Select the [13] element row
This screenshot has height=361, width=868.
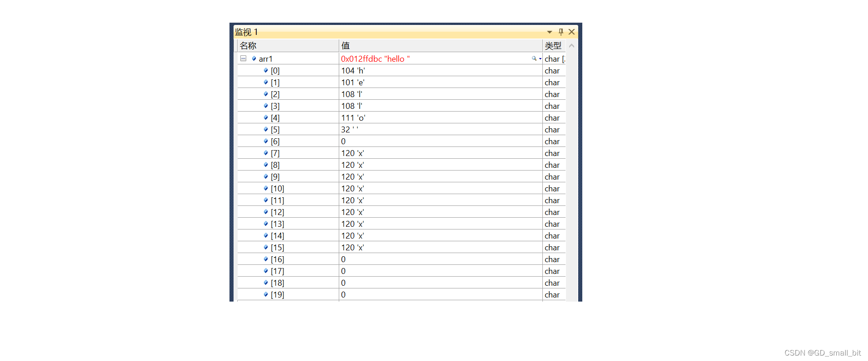(401, 224)
